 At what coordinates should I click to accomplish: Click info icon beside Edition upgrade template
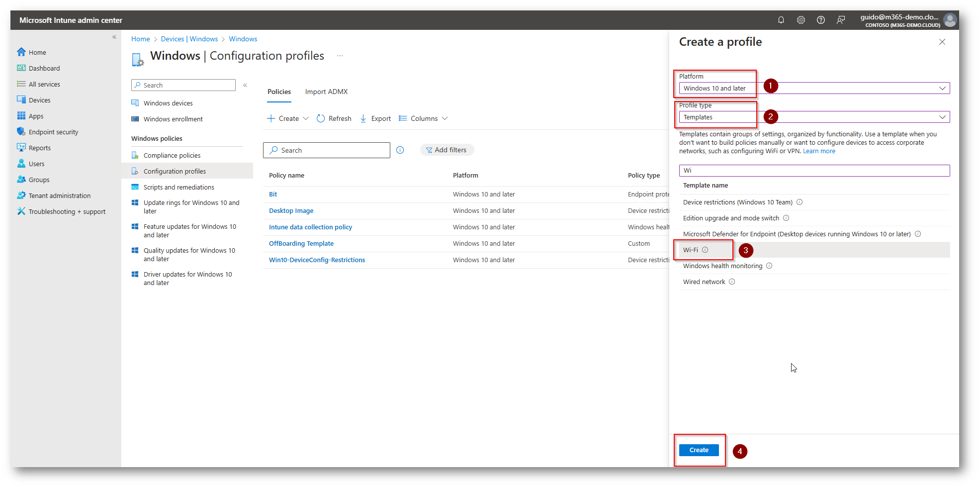(786, 218)
